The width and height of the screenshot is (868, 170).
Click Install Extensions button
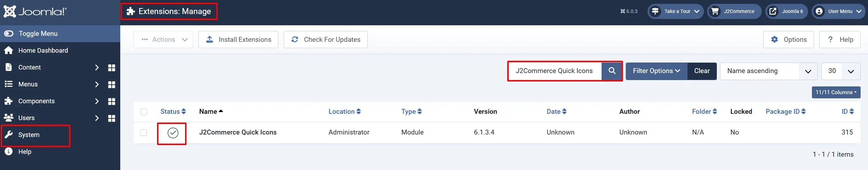click(x=238, y=39)
